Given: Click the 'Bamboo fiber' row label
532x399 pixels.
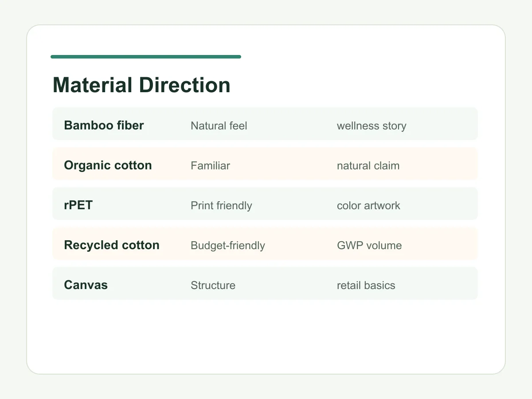Looking at the screenshot, I should (104, 125).
